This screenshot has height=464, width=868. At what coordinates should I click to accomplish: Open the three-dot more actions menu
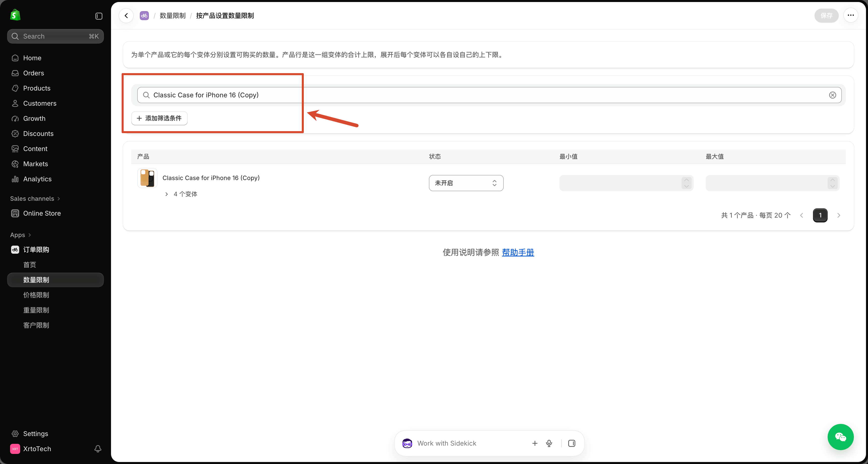tap(851, 15)
